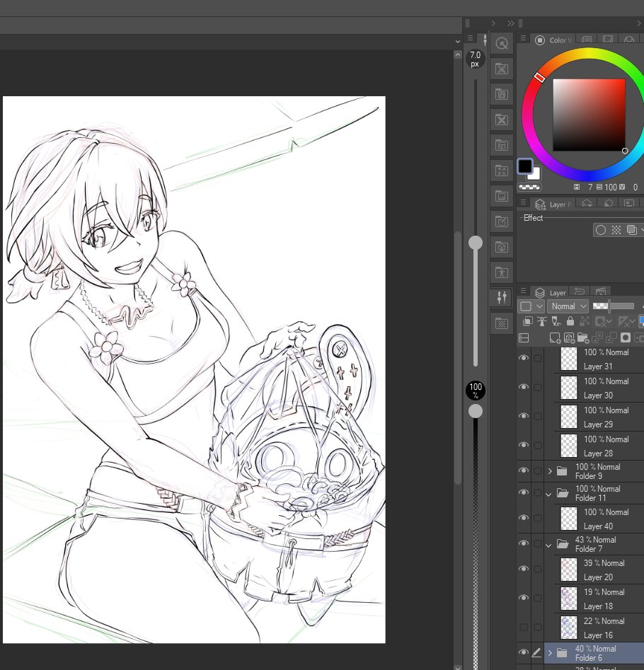
Task: Create a new layer folder
Action: [x=583, y=338]
